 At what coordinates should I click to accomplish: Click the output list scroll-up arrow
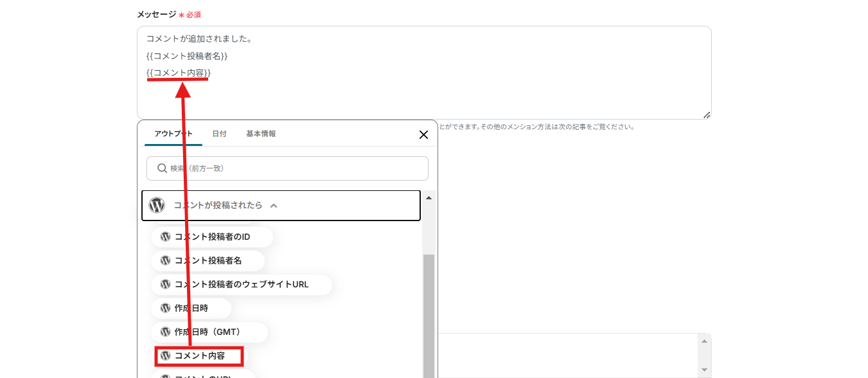[429, 198]
